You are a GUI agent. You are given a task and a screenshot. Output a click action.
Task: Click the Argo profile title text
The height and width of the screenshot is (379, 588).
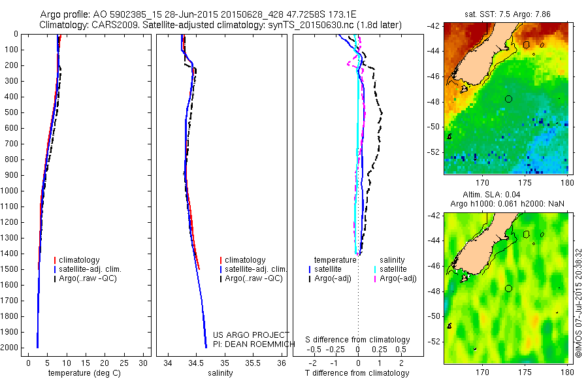[198, 14]
